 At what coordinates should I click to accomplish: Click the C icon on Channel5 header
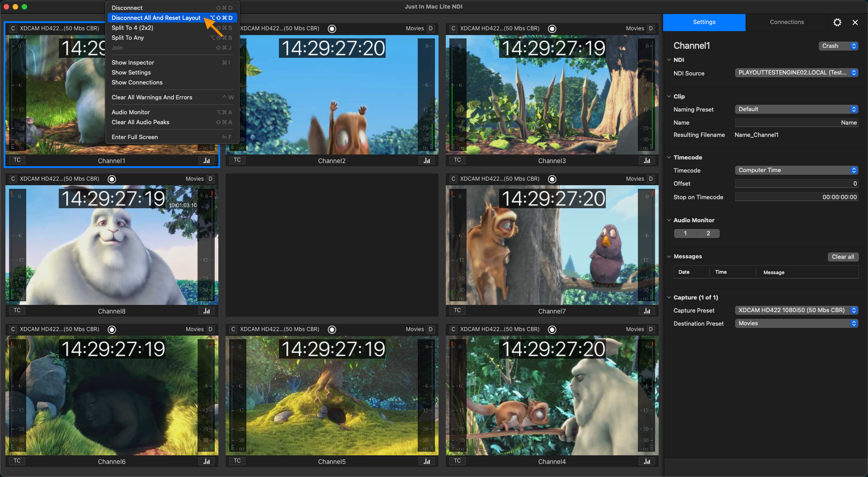(233, 329)
